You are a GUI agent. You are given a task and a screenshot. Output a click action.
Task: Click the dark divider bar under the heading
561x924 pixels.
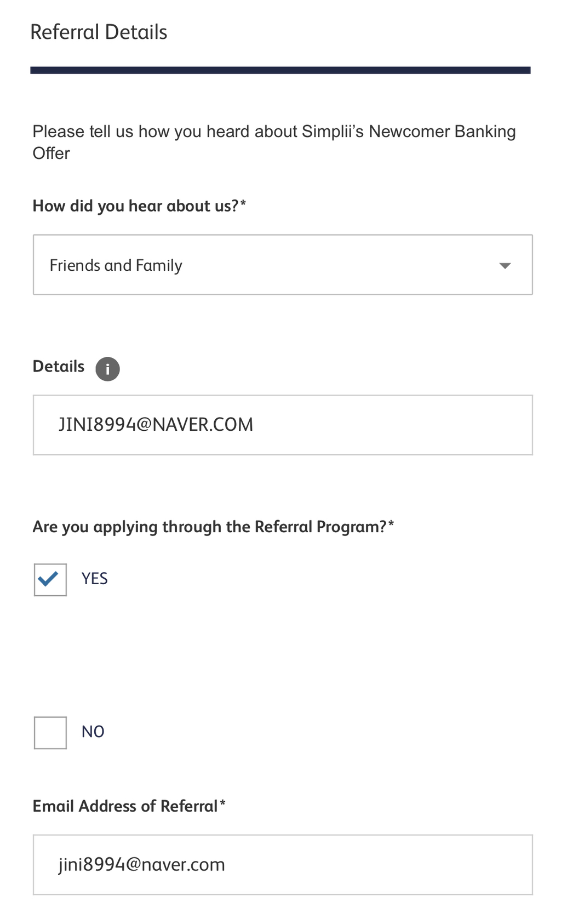[280, 70]
